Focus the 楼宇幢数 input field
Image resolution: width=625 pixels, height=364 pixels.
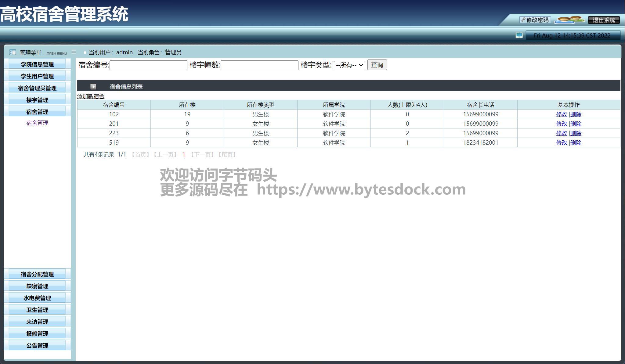click(x=259, y=65)
